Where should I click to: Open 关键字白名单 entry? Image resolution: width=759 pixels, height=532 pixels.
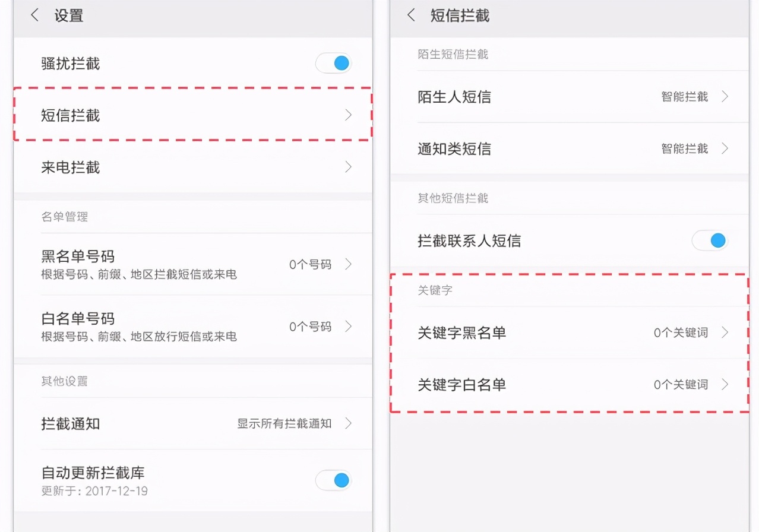570,385
